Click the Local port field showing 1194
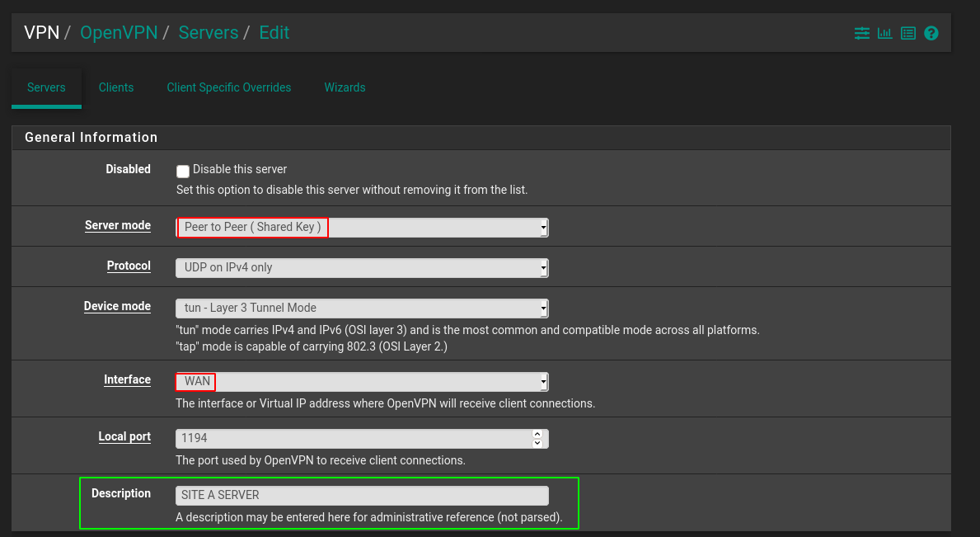Screen dimensions: 980x537 tap(362, 438)
